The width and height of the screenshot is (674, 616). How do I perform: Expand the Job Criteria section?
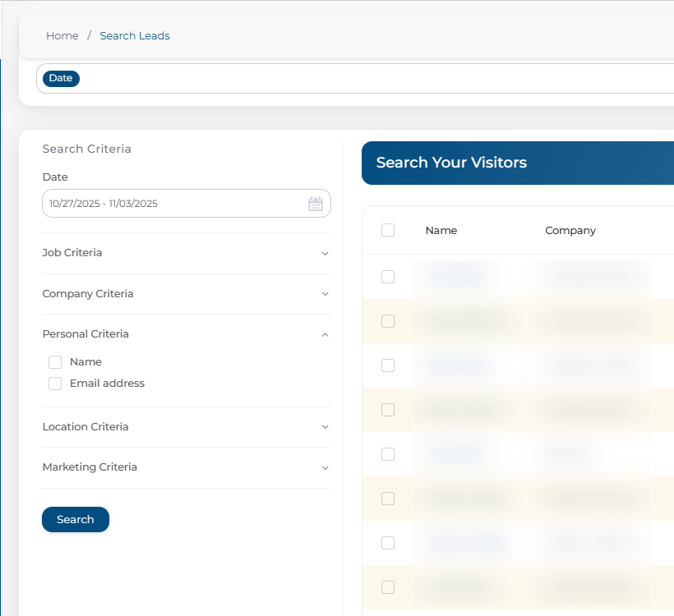187,253
